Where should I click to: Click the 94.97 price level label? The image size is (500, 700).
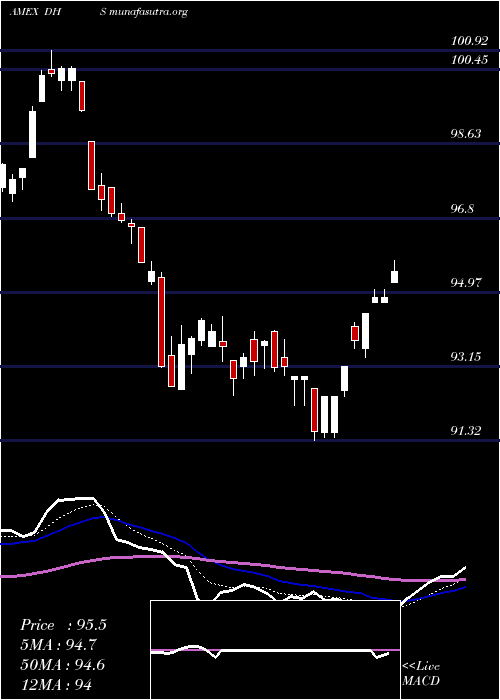pyautogui.click(x=466, y=282)
